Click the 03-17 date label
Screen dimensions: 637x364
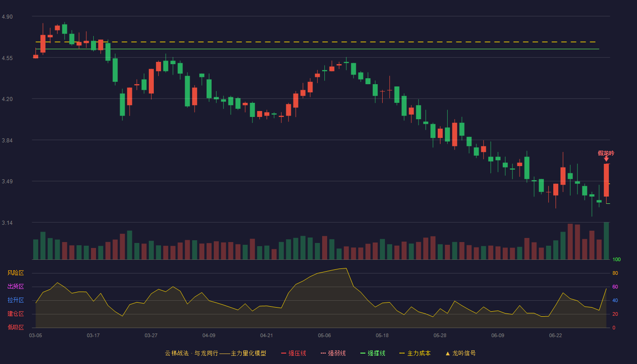pos(93,335)
